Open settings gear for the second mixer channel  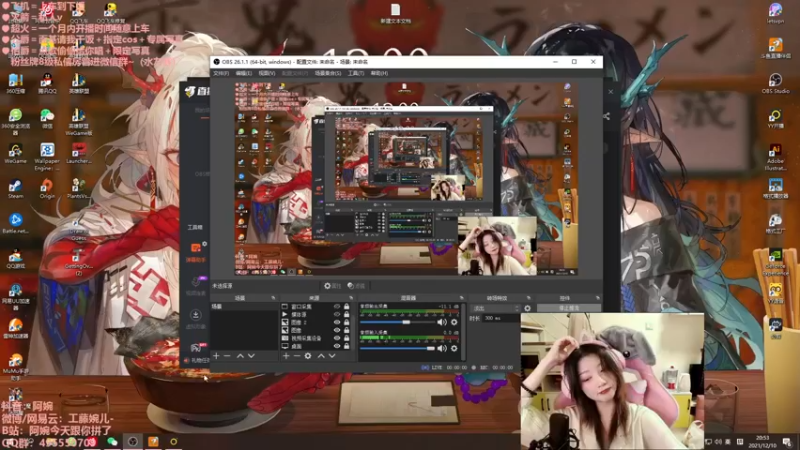click(454, 348)
